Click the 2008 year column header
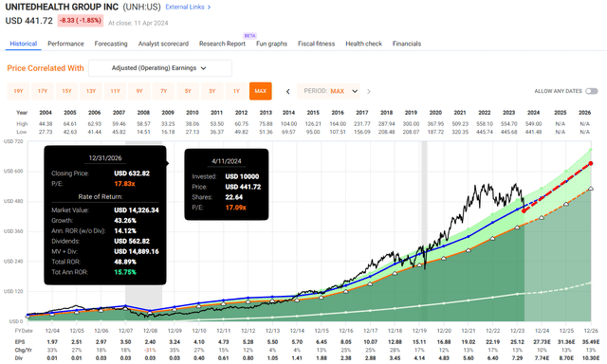This screenshot has height=364, width=607. 143,112
